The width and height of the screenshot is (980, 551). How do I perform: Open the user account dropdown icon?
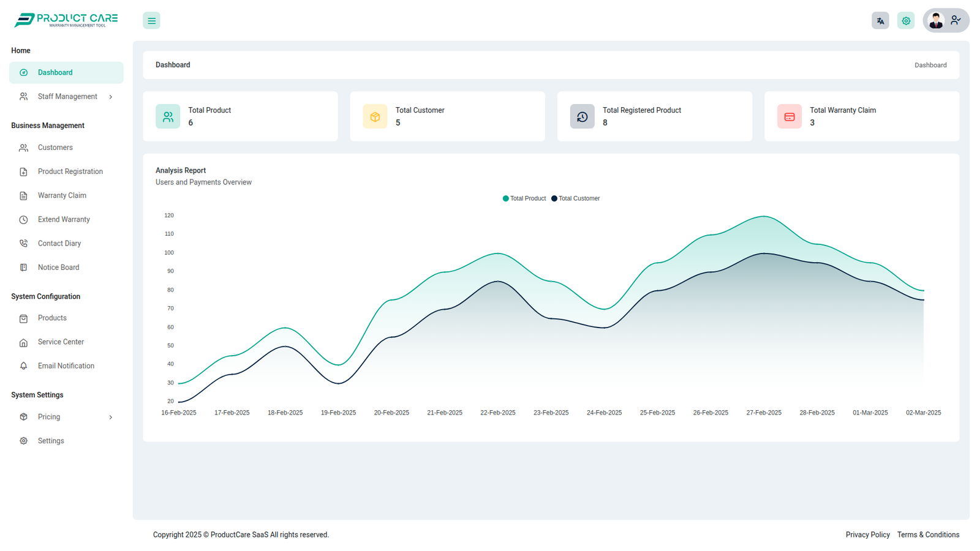click(956, 21)
